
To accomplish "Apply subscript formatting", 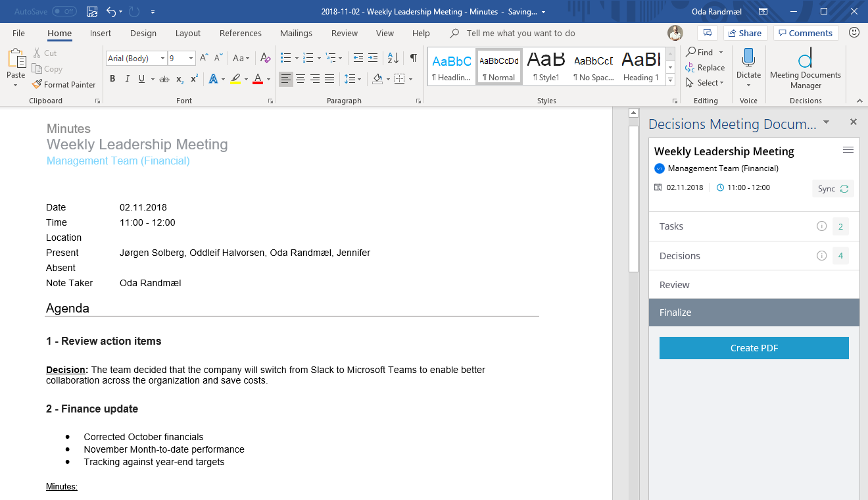I will tap(179, 78).
